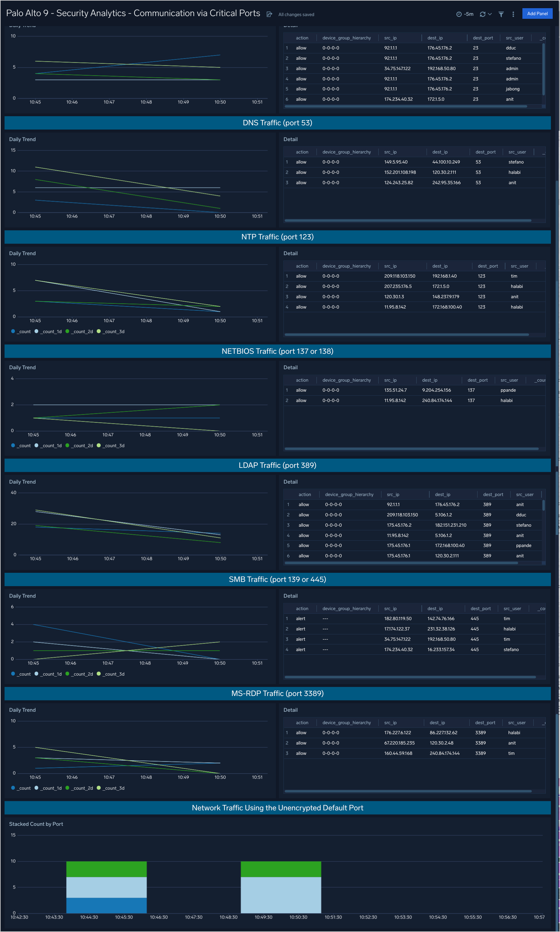Click the white _count_1d legend dot in MS-RDP panel
560x932 pixels.
coord(36,788)
